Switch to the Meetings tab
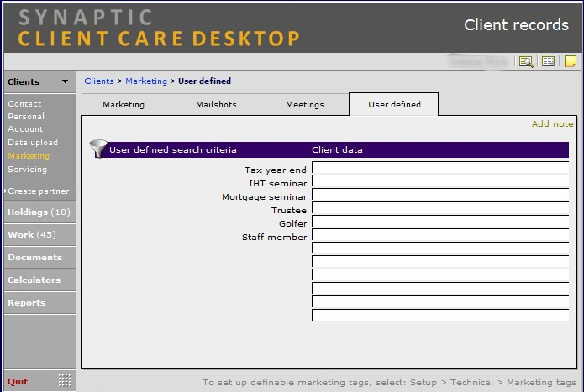 coord(305,105)
